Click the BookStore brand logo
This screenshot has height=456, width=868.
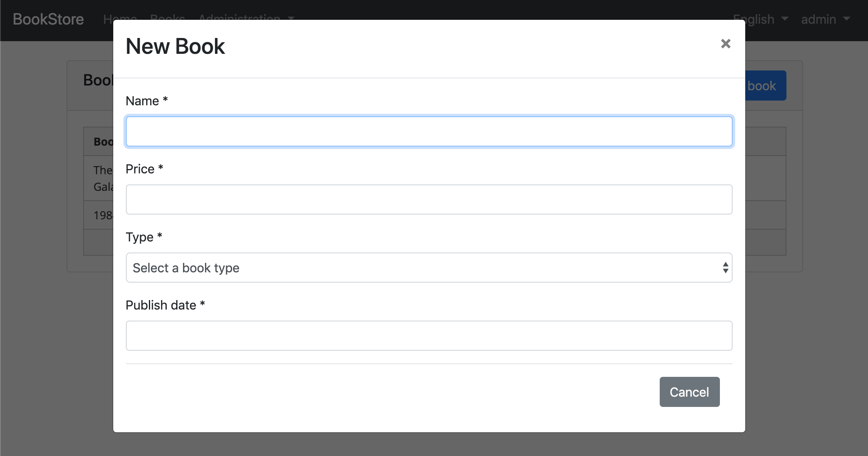pos(48,19)
